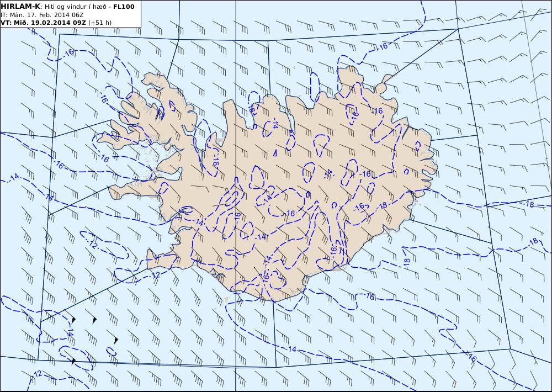552x392 pixels.
Task: Select the FL100 flight level label
Action: [124, 7]
